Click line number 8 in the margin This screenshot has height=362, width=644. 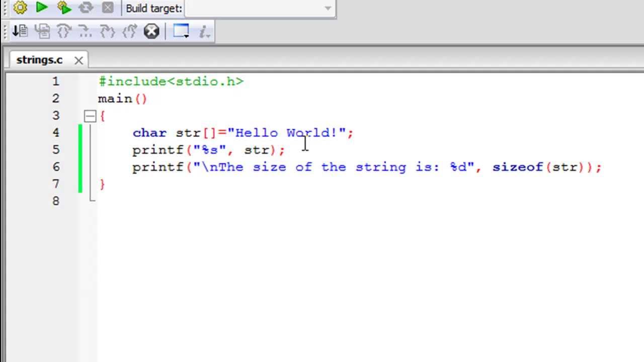coord(55,201)
